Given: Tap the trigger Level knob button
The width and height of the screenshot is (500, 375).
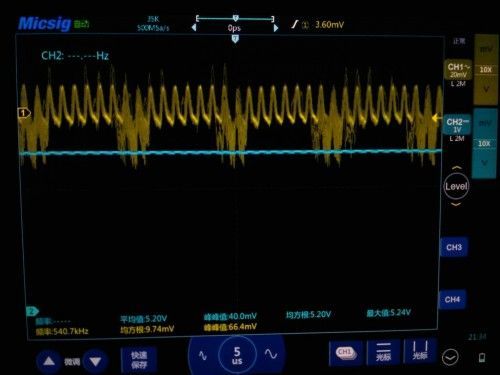Looking at the screenshot, I should [x=456, y=186].
